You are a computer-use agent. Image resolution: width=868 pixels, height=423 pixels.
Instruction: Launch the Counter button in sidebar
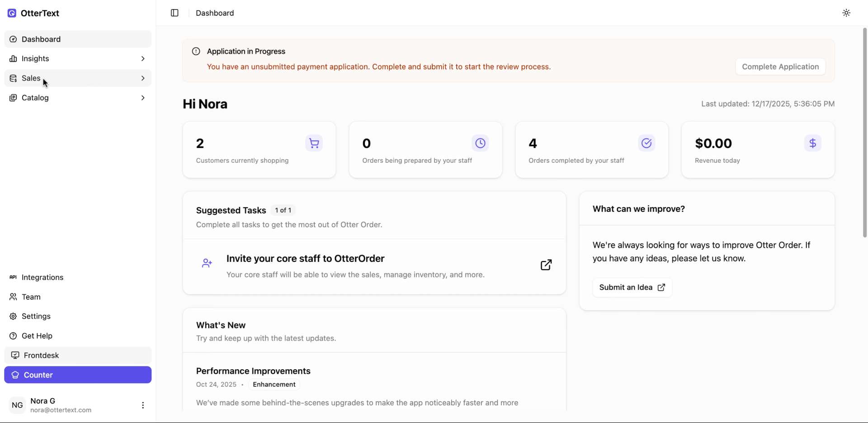(78, 375)
